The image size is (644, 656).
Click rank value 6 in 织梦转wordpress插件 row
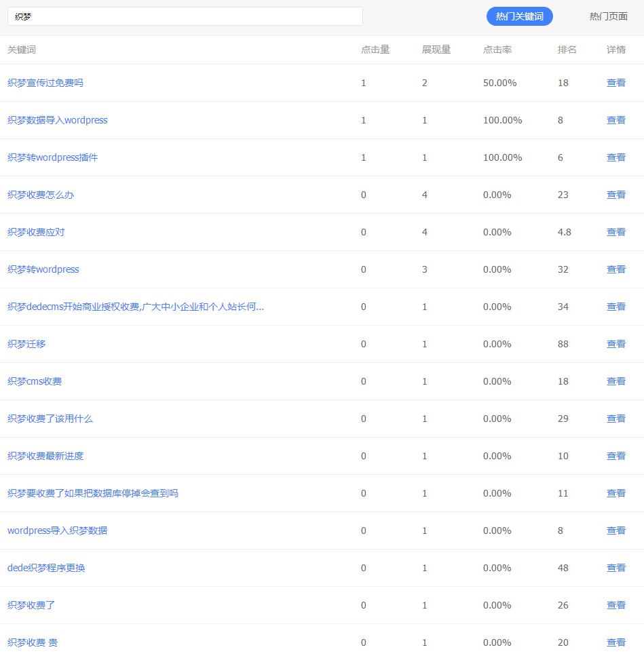561,157
